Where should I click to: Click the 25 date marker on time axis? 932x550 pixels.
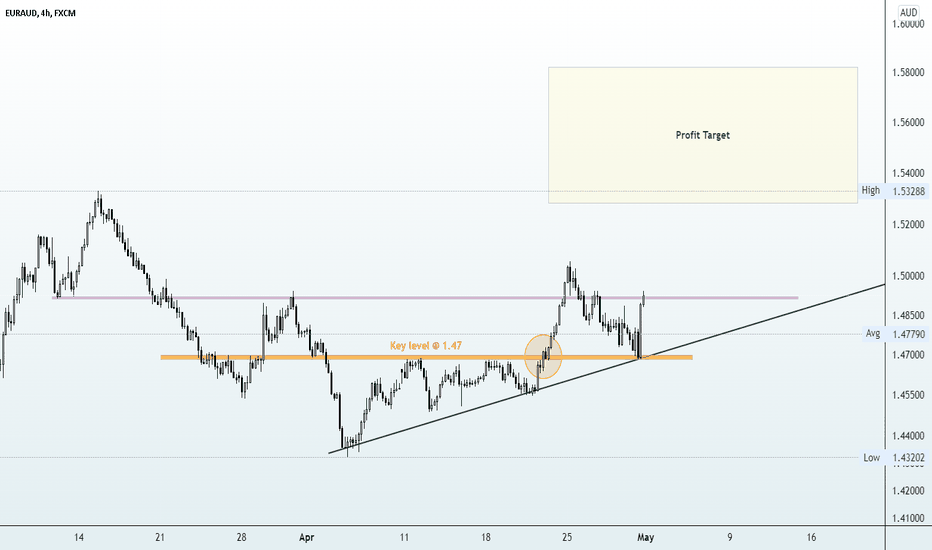[x=567, y=538]
